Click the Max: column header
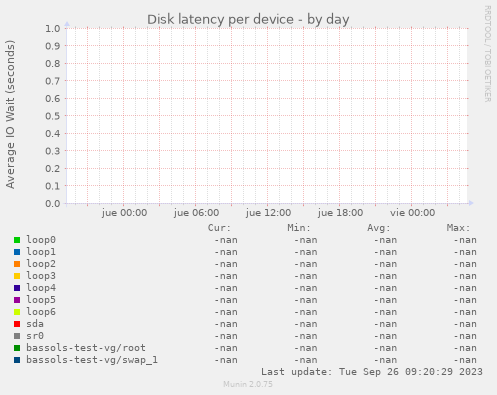497x395 pixels. click(458, 228)
